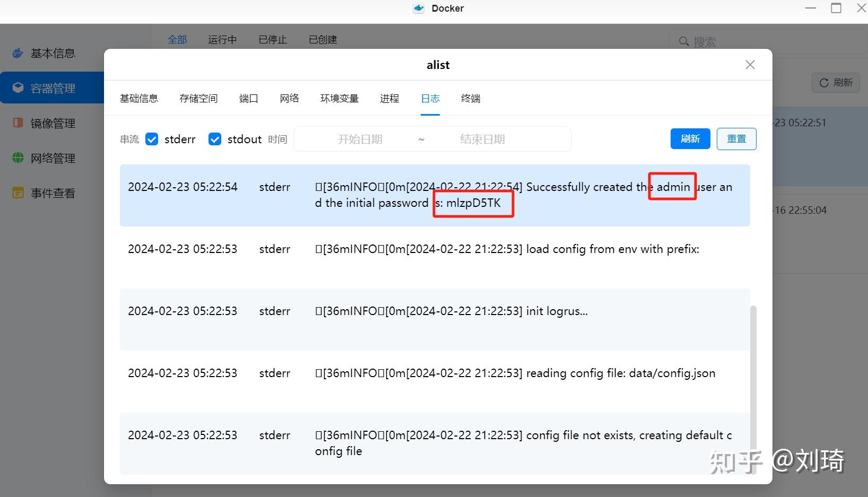Open the 结束日期 date picker
Screen dimensions: 868x497
click(482, 139)
